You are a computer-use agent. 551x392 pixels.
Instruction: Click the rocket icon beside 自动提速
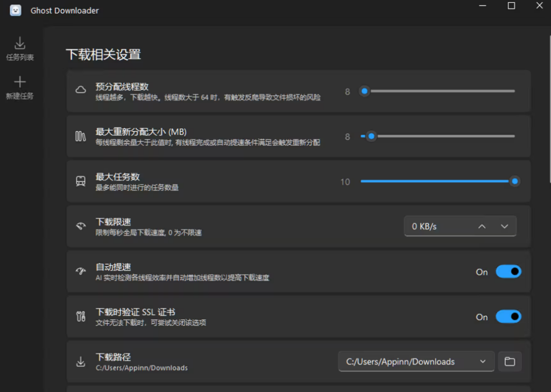[x=81, y=271]
